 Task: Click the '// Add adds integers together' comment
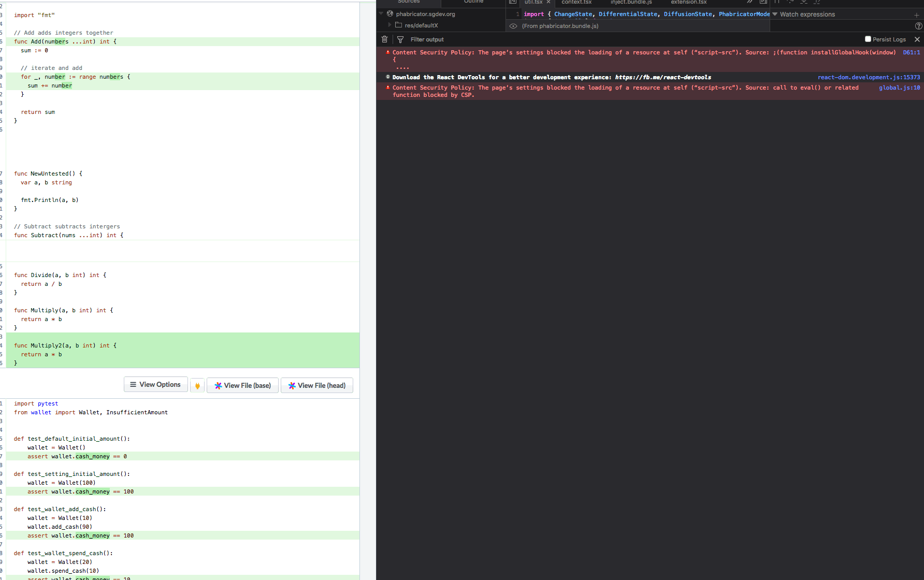(63, 33)
